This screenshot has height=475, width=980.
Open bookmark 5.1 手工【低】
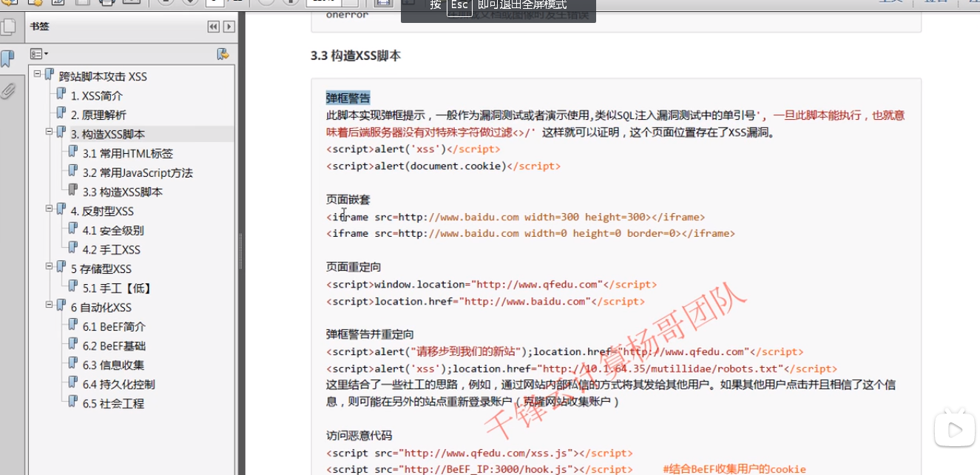click(117, 289)
